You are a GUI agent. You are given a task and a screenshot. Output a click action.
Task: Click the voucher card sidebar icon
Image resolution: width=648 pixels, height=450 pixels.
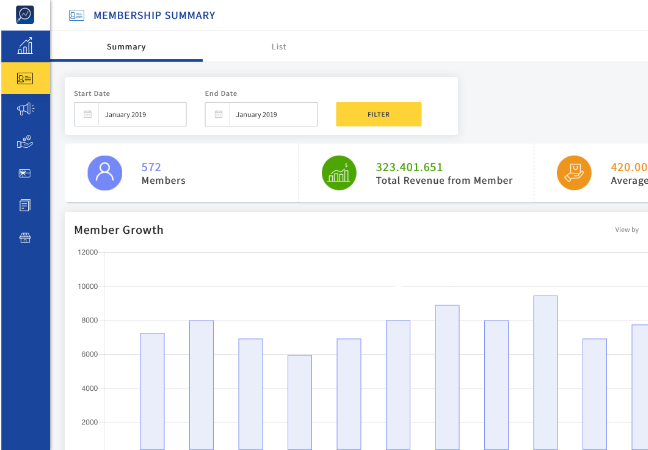(25, 173)
